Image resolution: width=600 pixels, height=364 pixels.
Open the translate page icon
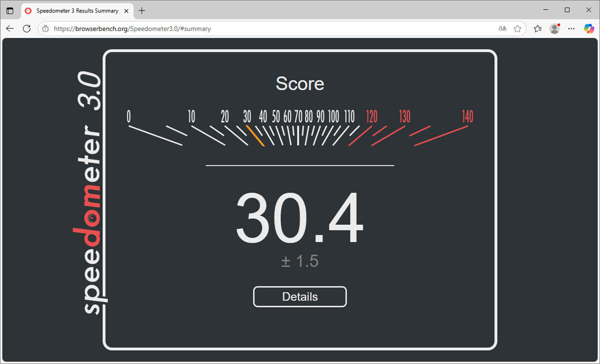point(502,28)
